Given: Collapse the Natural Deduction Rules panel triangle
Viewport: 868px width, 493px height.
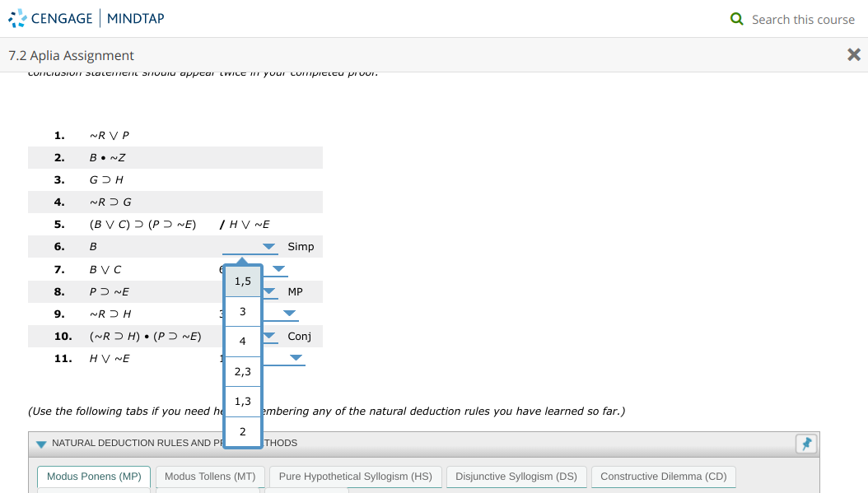Looking at the screenshot, I should tap(40, 443).
